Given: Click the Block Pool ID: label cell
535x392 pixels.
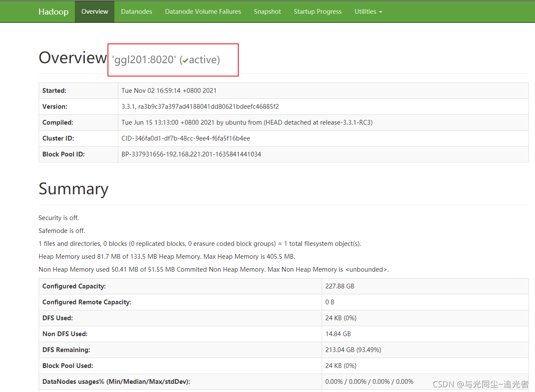Looking at the screenshot, I should [78, 154].
